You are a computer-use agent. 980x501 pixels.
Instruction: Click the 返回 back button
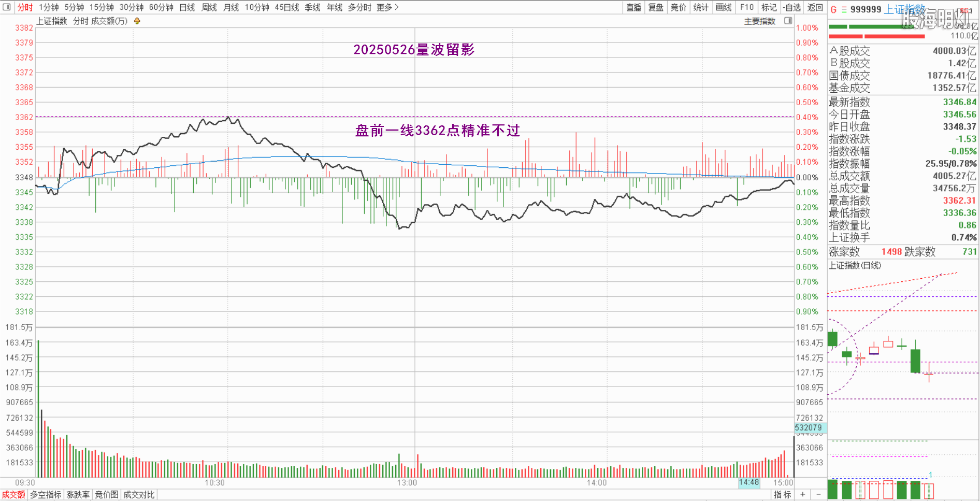(815, 7)
